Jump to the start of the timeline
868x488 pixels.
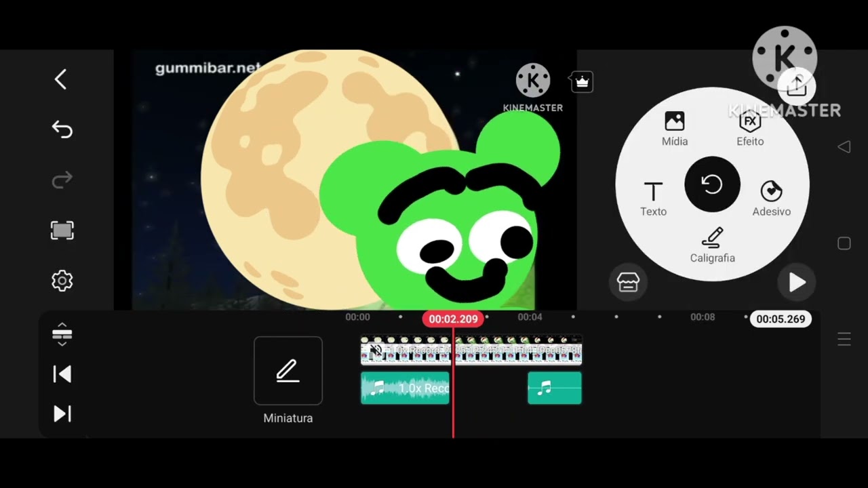click(62, 374)
